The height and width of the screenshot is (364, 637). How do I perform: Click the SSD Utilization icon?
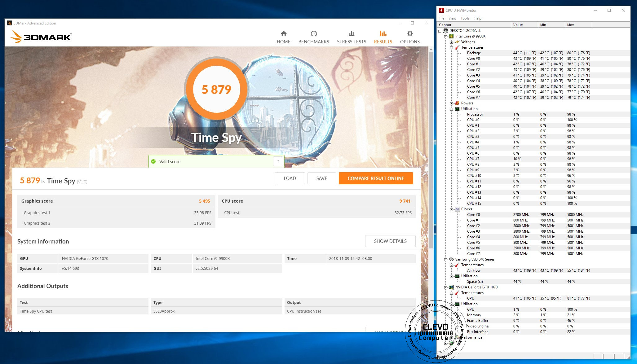pos(457,276)
